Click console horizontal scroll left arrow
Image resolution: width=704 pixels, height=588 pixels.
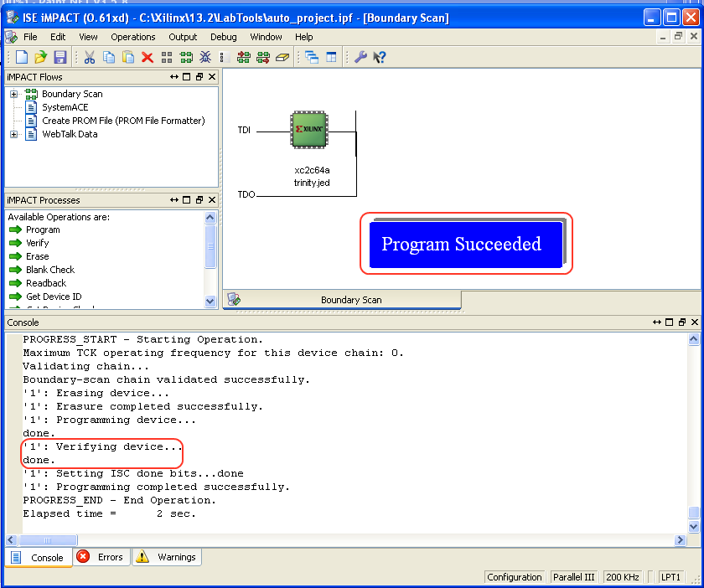(11, 540)
